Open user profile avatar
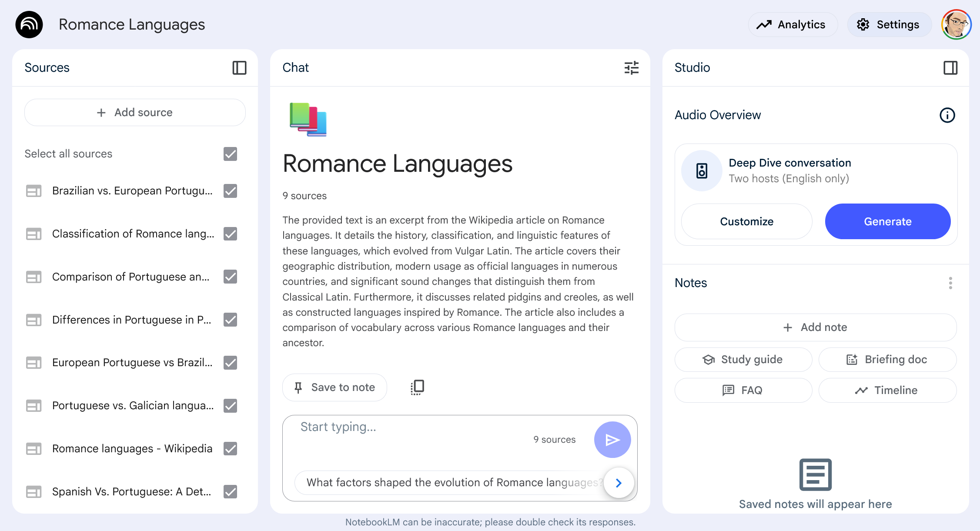This screenshot has width=980, height=531. 956,25
